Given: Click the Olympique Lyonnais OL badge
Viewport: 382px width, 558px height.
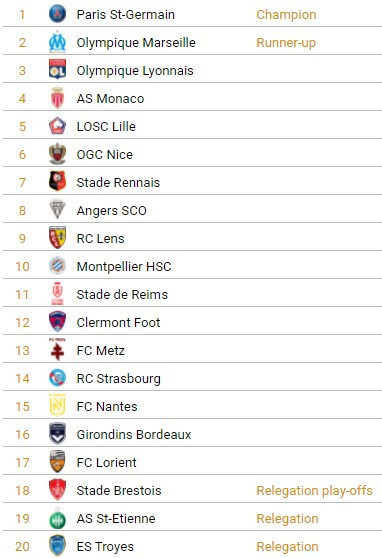Looking at the screenshot, I should click(57, 69).
